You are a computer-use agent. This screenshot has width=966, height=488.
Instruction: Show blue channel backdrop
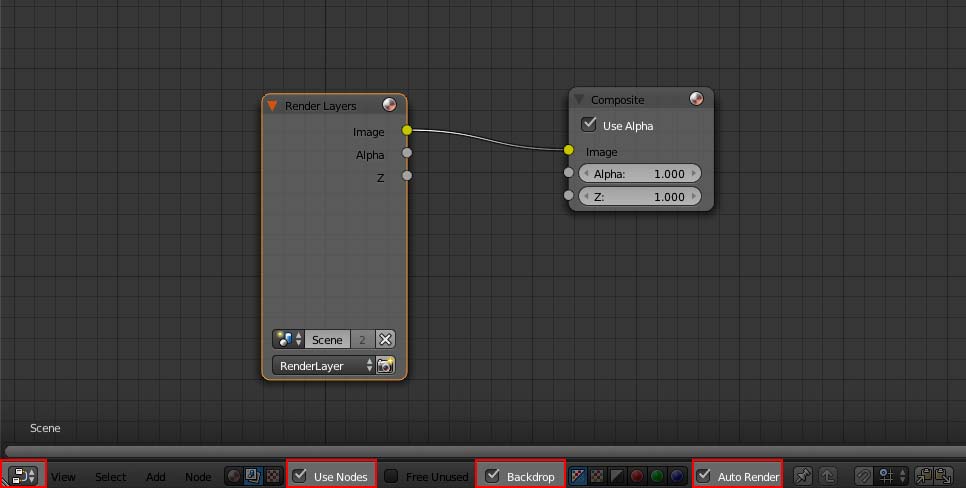(x=677, y=476)
